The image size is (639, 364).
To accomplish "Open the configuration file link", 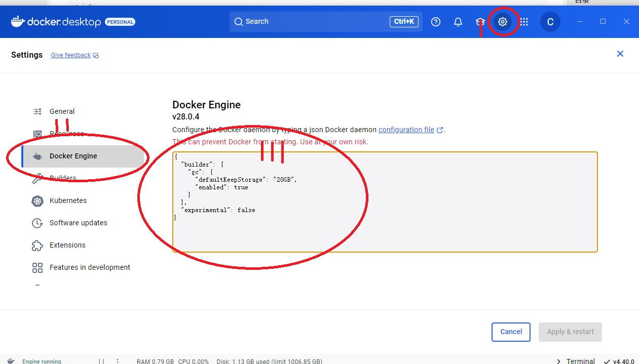I will click(x=406, y=130).
